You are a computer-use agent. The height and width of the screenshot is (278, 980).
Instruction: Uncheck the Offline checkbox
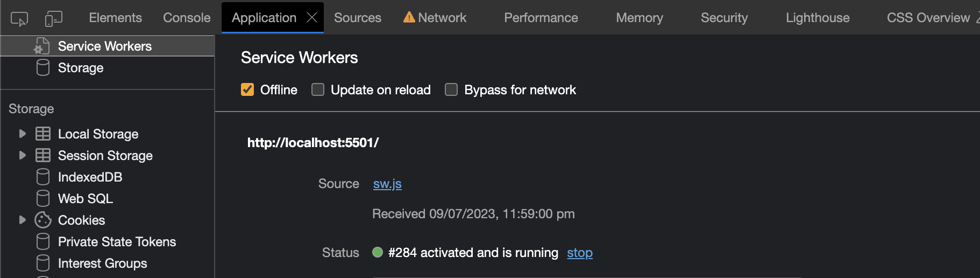[x=247, y=89]
